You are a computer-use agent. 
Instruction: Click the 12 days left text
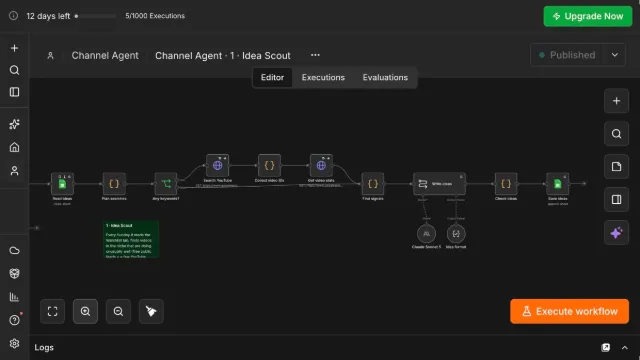pos(48,16)
